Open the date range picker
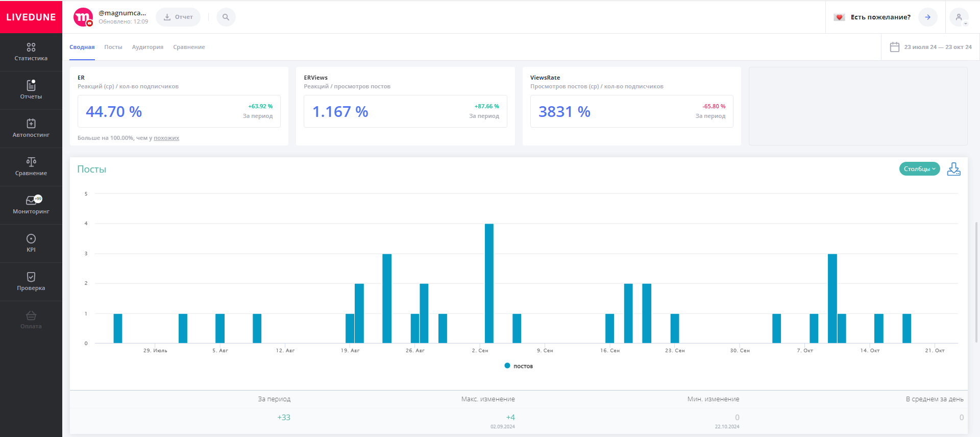This screenshot has width=980, height=437. (930, 47)
